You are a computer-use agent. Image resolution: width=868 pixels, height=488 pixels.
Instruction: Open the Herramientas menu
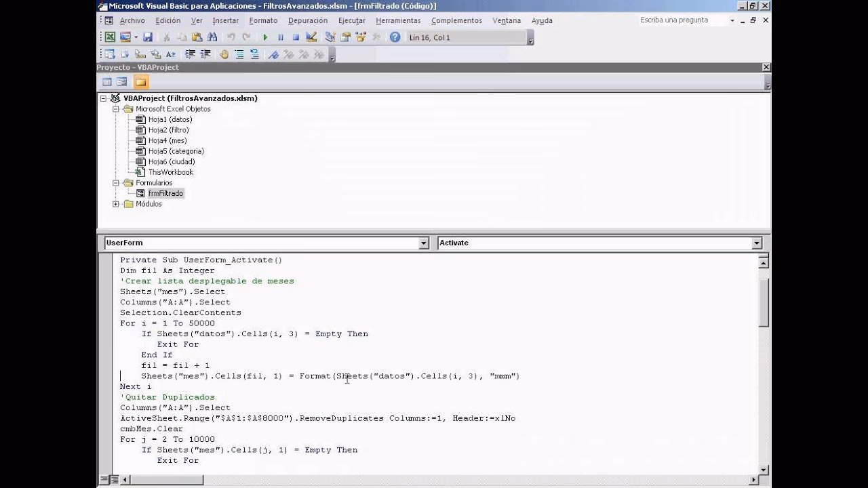pos(398,20)
